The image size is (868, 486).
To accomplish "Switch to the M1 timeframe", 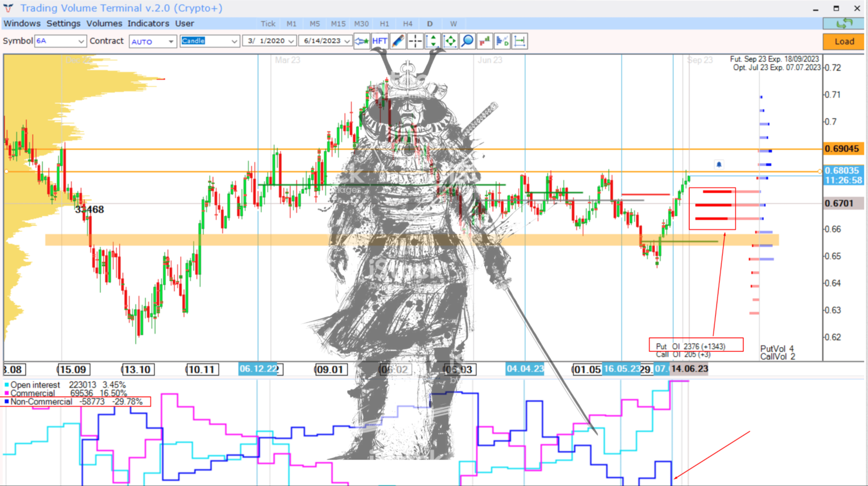I will point(291,24).
